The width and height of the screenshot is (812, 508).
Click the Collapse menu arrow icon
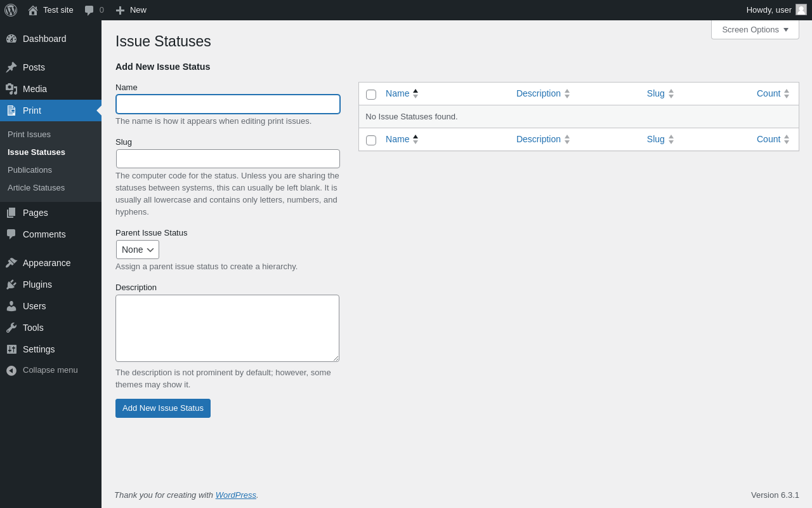point(11,370)
